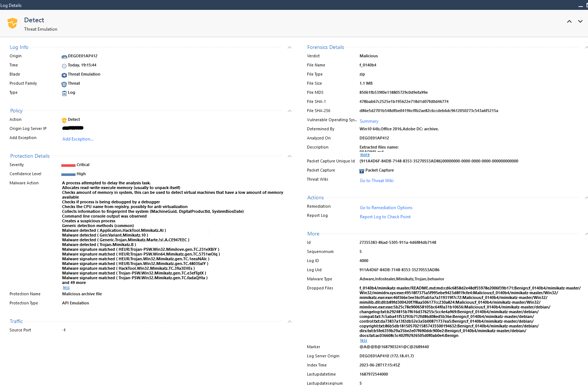588x388 pixels.
Task: Open the Add Exception link
Action: coord(78,139)
